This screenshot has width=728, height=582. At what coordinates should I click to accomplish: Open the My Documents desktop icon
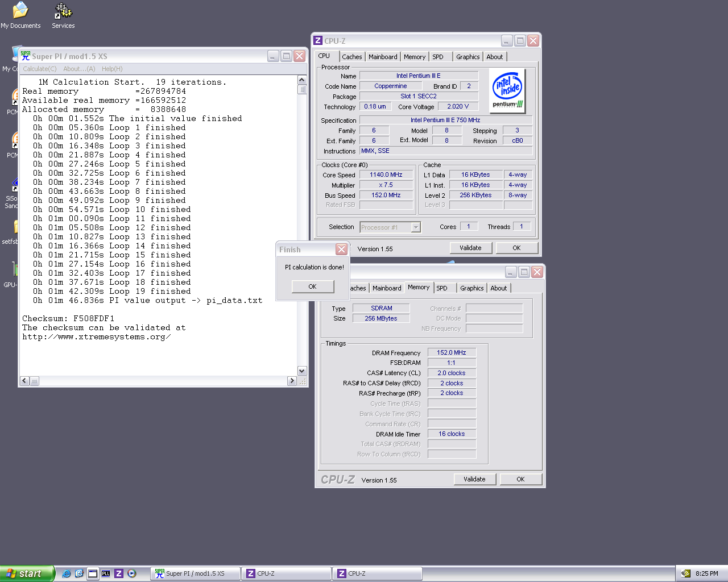[20, 15]
